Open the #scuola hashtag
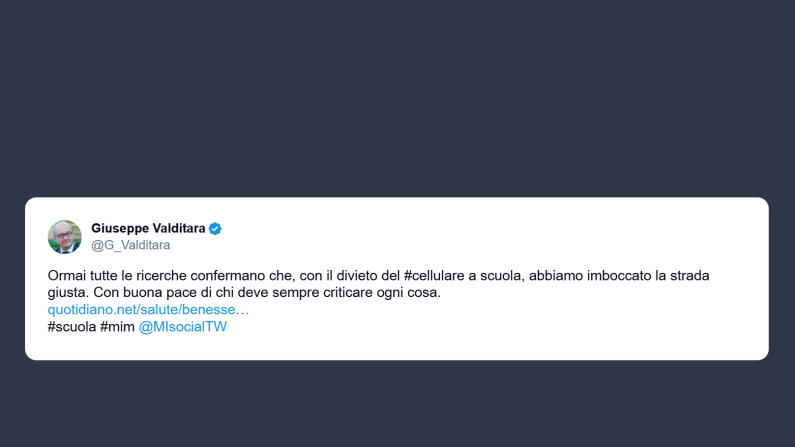The width and height of the screenshot is (795, 447). click(71, 327)
